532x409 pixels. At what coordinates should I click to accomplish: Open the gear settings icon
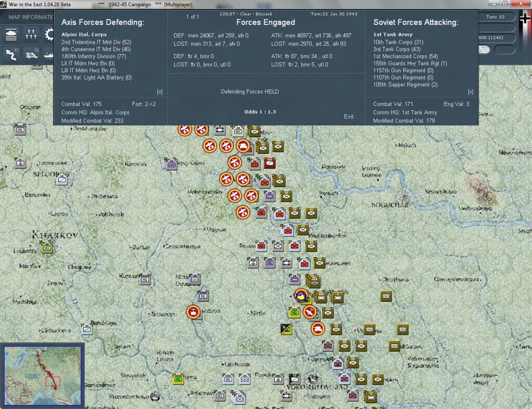[49, 34]
